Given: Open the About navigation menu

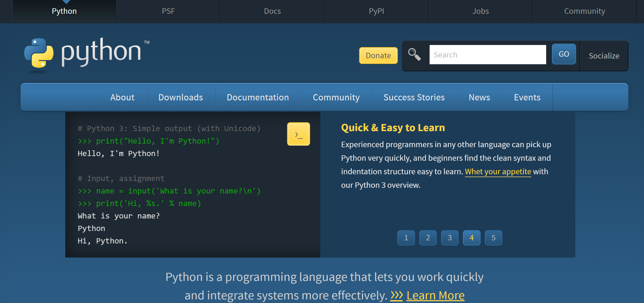Looking at the screenshot, I should click(x=122, y=97).
